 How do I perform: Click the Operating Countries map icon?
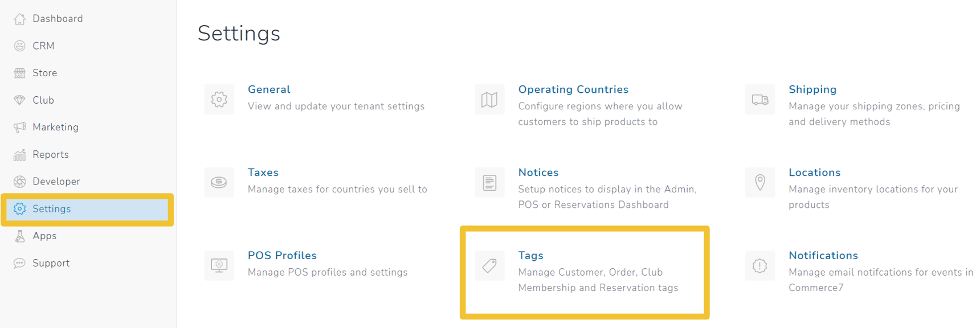click(x=489, y=99)
